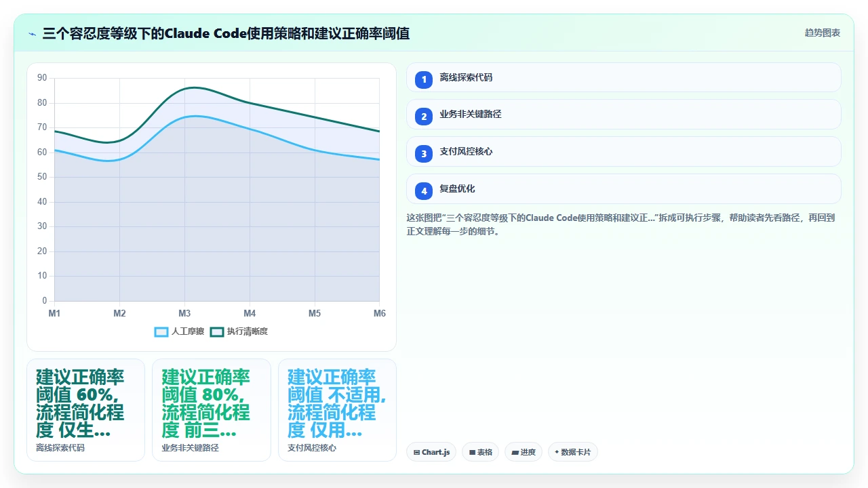Click the M1 axis label
Screen dimensions: 868x488
tap(54, 313)
